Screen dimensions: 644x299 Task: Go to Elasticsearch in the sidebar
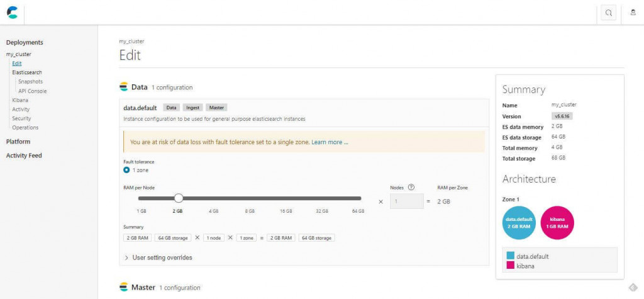pos(27,72)
